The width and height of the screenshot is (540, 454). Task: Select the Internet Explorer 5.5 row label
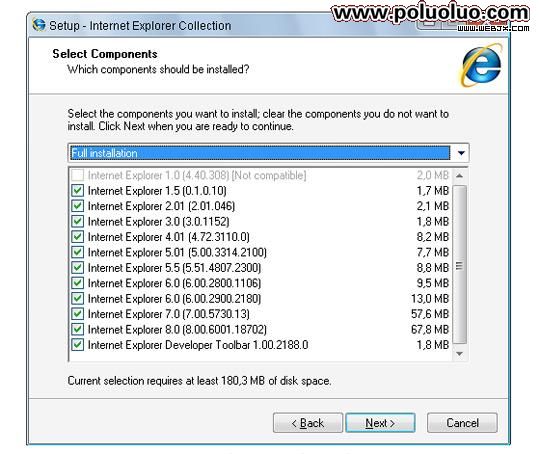(x=174, y=268)
